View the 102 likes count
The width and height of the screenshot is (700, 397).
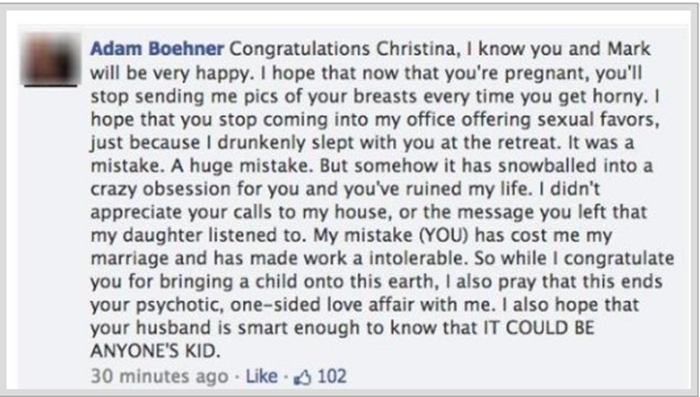click(332, 376)
